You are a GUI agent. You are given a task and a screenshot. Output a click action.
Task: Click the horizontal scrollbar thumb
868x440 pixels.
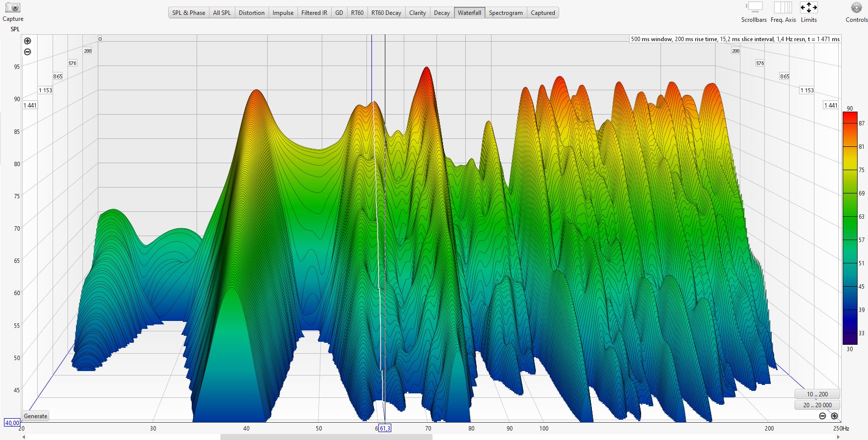point(326,437)
